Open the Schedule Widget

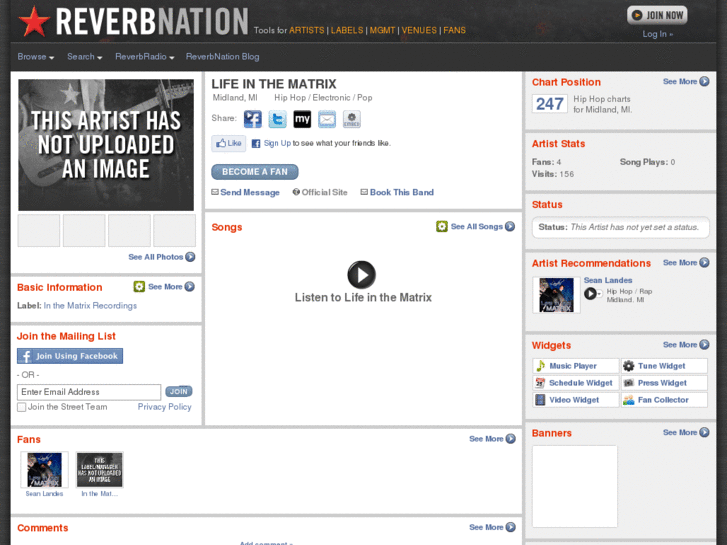click(x=576, y=383)
